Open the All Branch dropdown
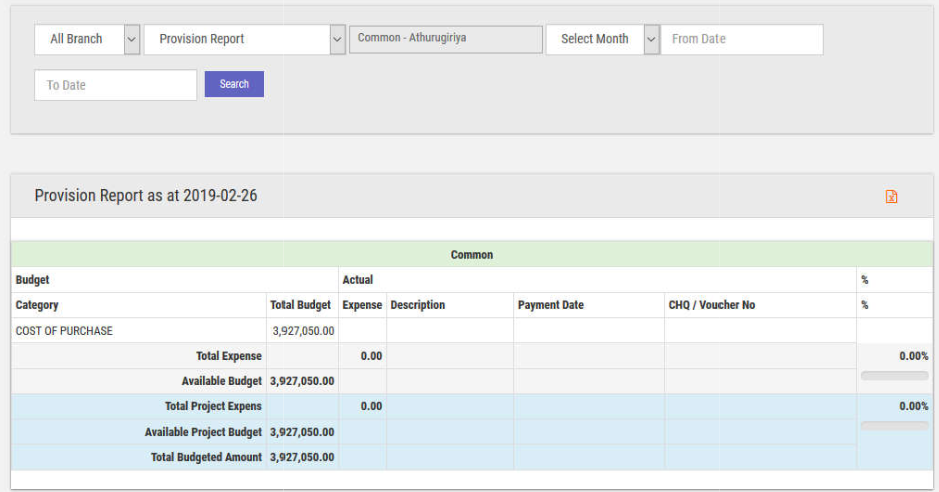This screenshot has width=939, height=492. [87, 39]
